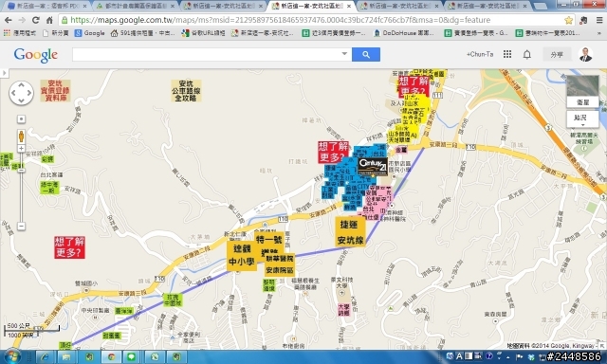Open File Explorer from the taskbar
Viewport: 607px width, 364px height.
[66, 356]
